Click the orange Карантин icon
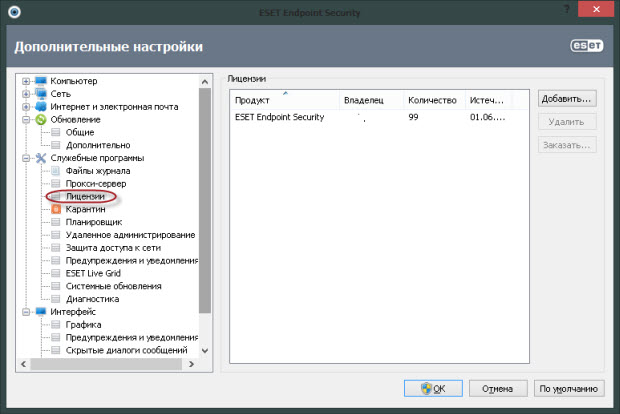Viewport: 620px width, 414px height. click(x=56, y=209)
